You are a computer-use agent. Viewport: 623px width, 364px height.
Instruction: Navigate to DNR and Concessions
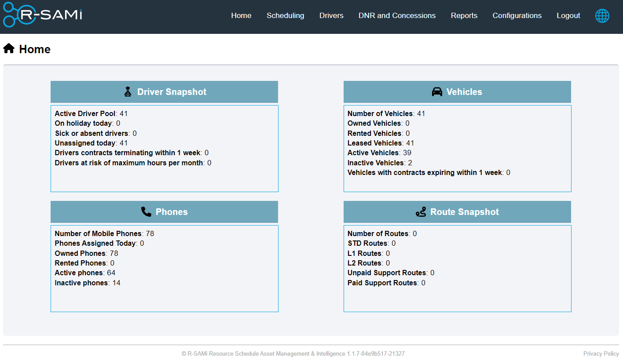coord(397,15)
